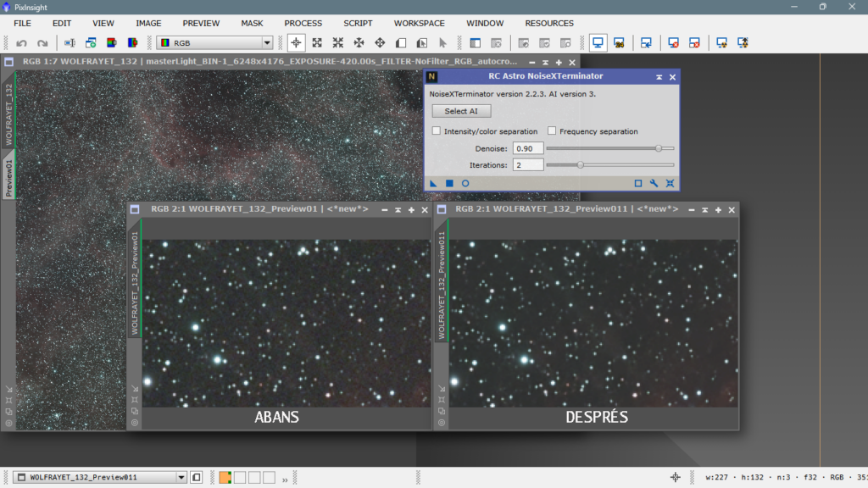Open the RGB channel dropdown
The image size is (868, 488).
tap(214, 42)
